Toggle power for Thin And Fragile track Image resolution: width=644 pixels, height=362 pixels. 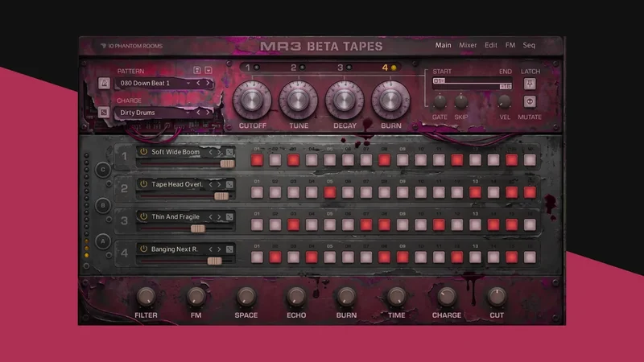144,216
